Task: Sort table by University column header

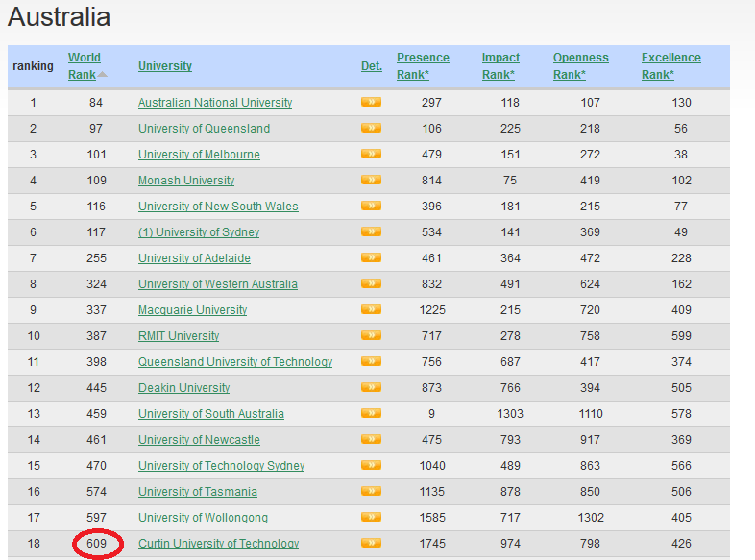Action: click(x=164, y=66)
